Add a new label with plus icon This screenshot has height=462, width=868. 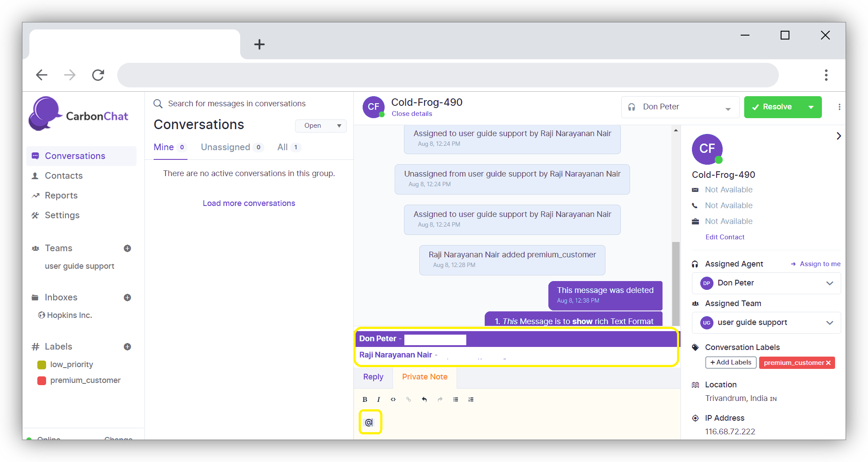pos(127,346)
